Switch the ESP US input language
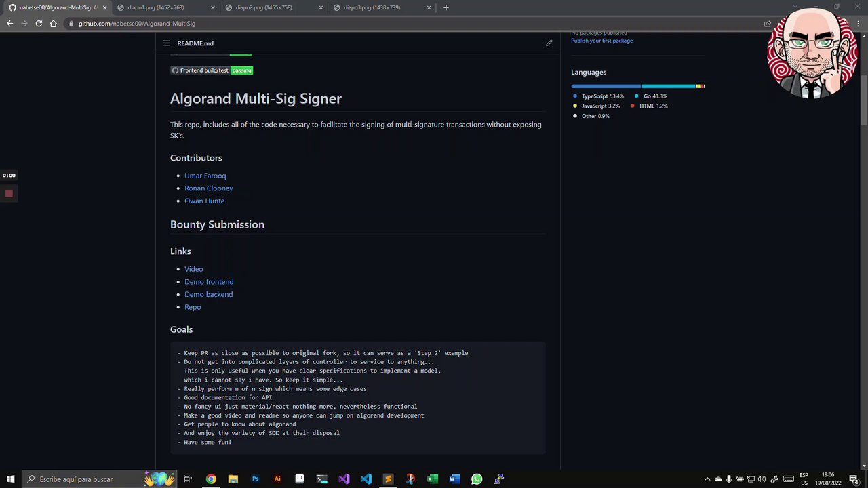Image resolution: width=868 pixels, height=488 pixels. coord(804,479)
